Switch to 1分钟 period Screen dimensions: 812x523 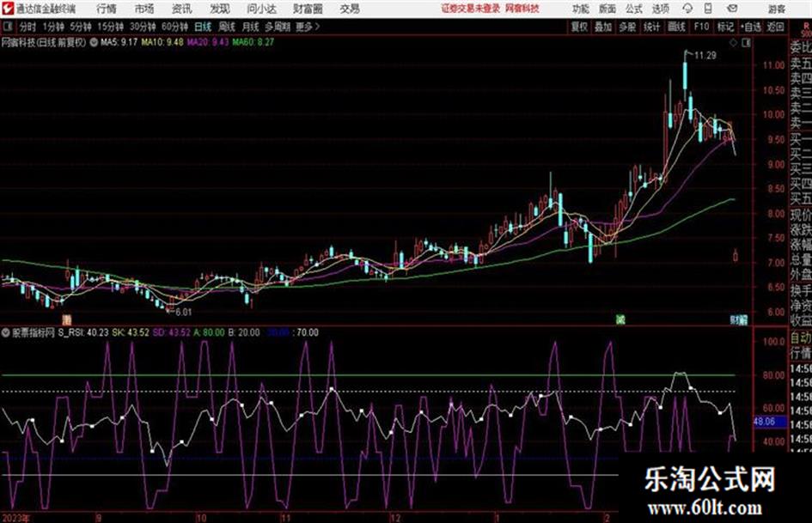[x=52, y=27]
